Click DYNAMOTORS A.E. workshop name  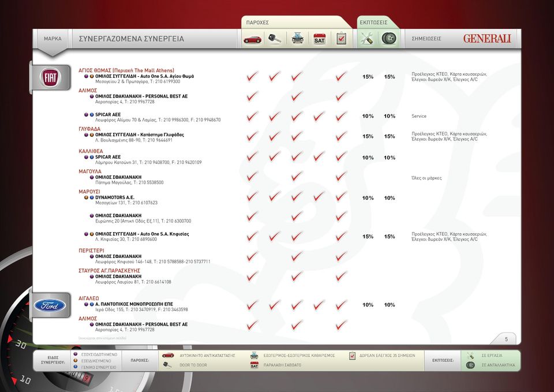114,197
